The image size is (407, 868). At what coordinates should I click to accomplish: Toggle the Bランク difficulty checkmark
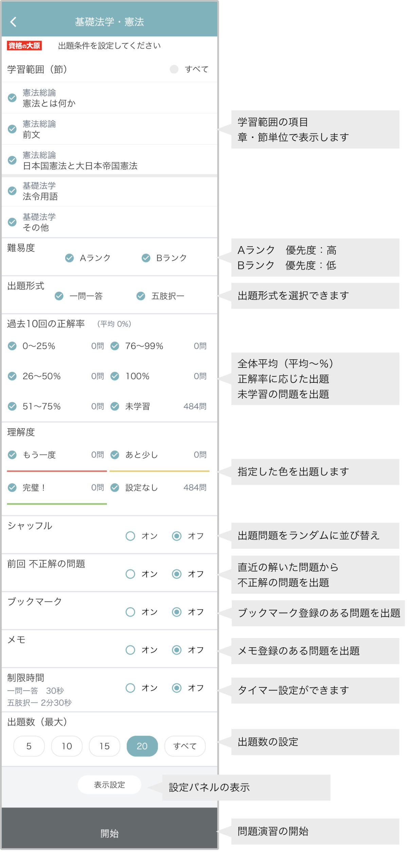(x=146, y=258)
